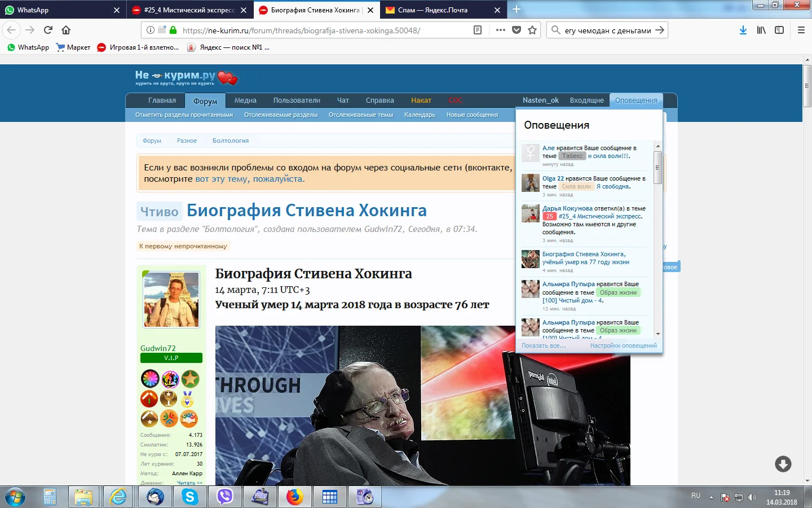The width and height of the screenshot is (812, 508).
Task: Open the volume speaker tray icon
Action: pos(752,497)
